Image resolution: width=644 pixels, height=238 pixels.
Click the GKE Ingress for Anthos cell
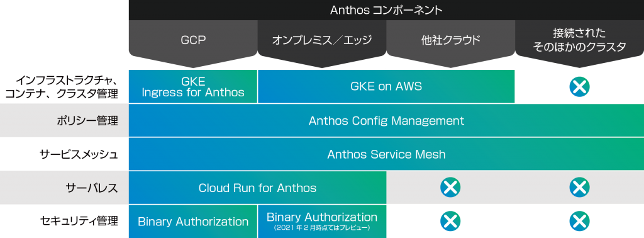click(x=193, y=87)
